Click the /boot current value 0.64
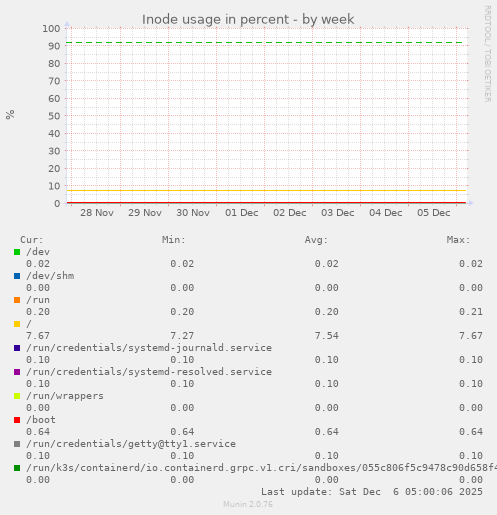This screenshot has height=515, width=497. pos(38,432)
